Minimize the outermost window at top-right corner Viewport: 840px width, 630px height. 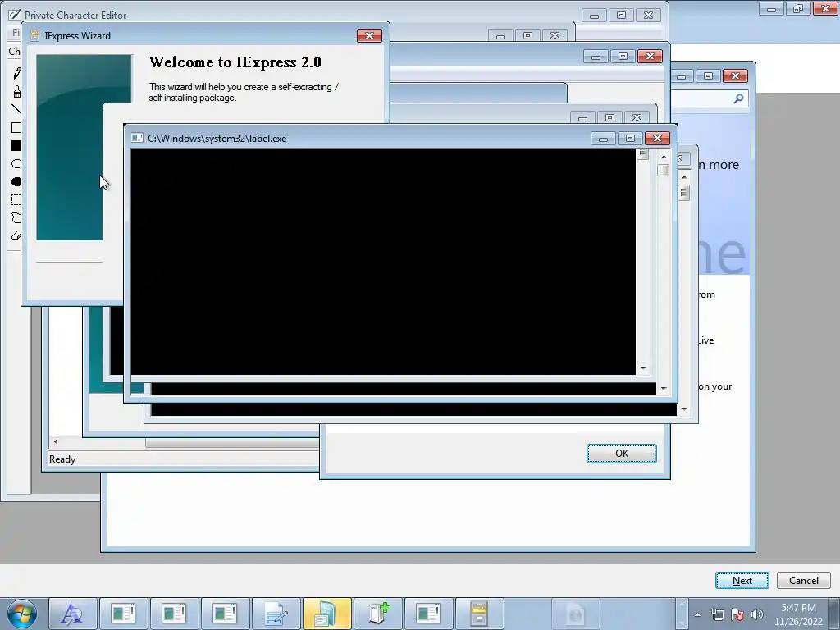tap(771, 8)
